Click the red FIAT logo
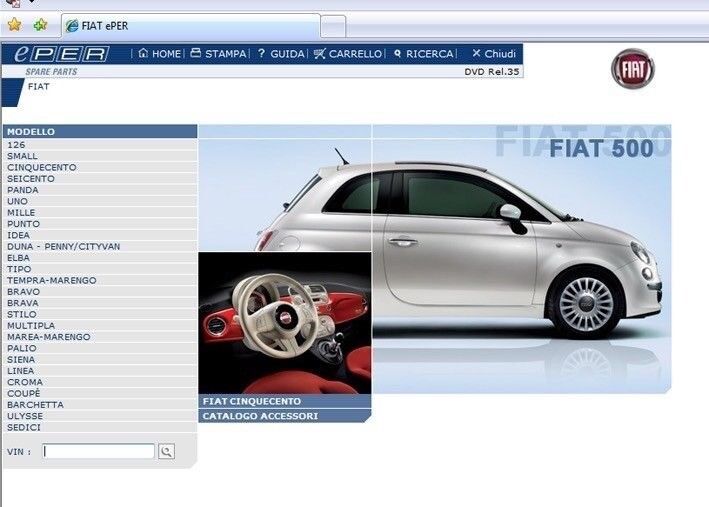The image size is (709, 507). click(x=632, y=69)
